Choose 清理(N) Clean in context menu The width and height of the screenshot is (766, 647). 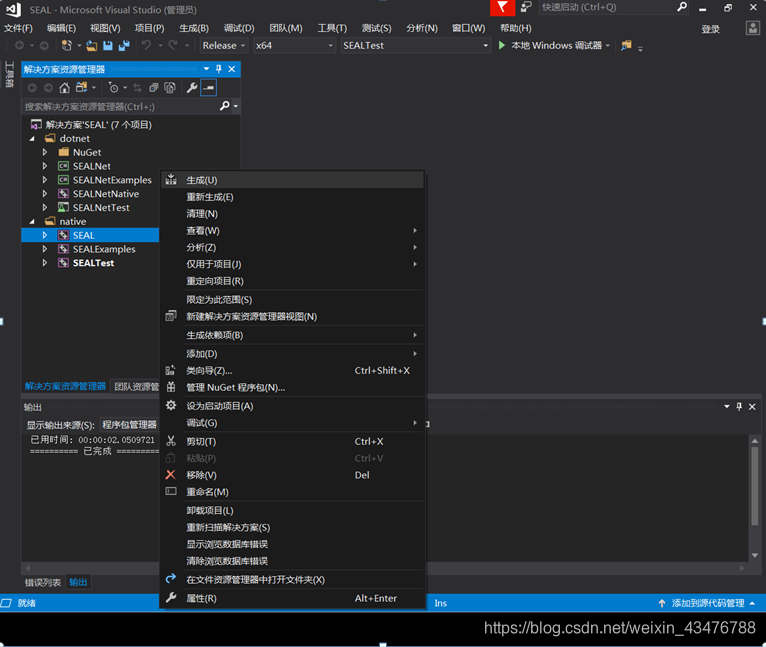click(x=292, y=214)
